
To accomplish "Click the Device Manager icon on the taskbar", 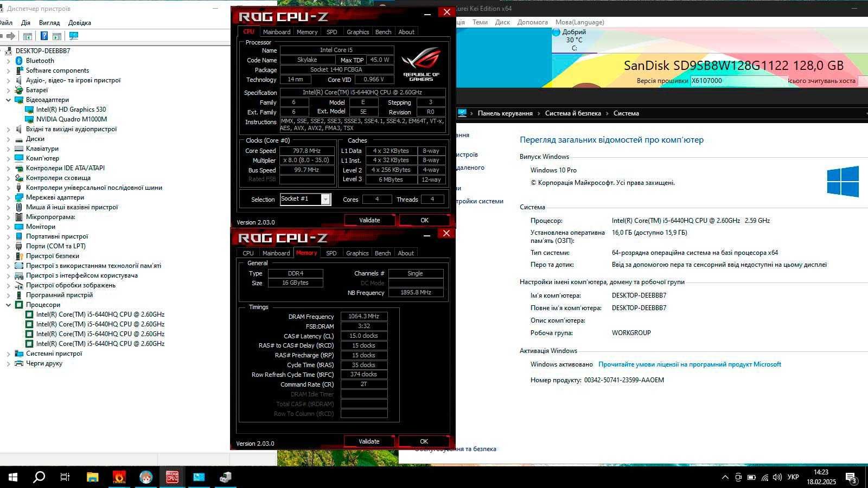I will click(226, 477).
